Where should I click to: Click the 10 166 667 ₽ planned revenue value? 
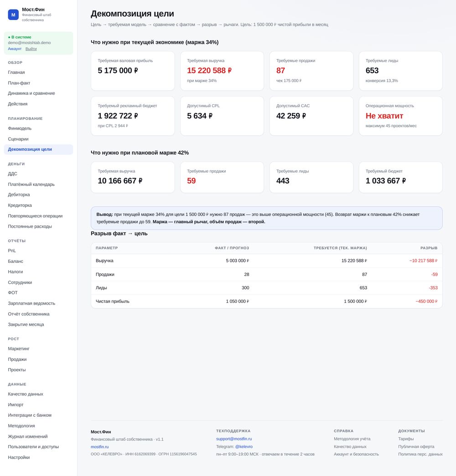point(120,181)
